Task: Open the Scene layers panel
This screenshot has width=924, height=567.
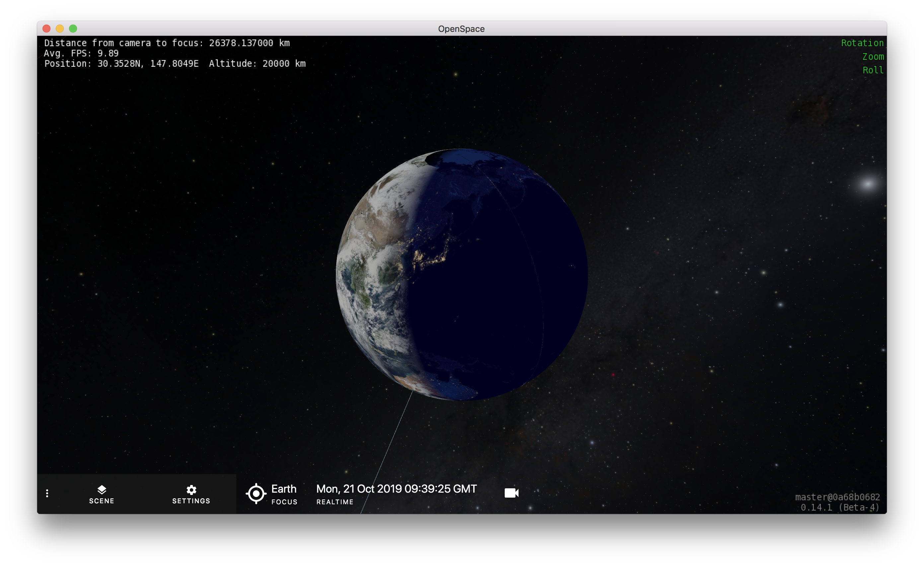Action: coord(102,494)
